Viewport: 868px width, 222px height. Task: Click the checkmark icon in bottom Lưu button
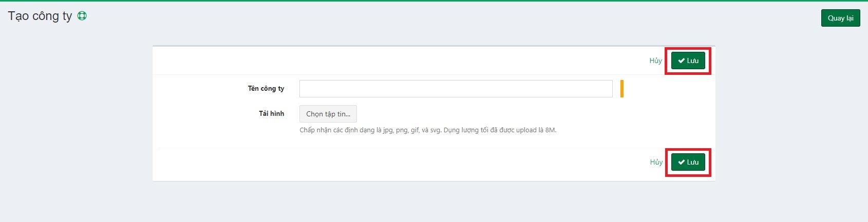681,163
